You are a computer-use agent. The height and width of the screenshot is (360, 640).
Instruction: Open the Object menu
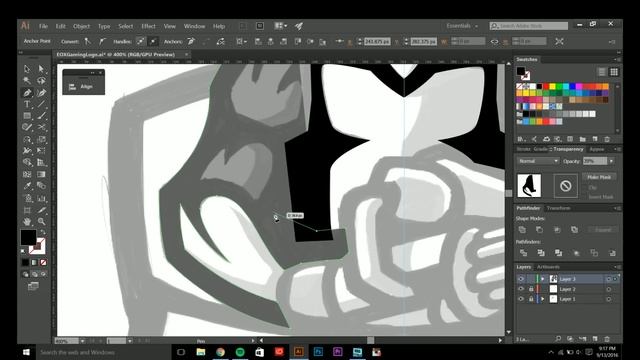tap(81, 26)
